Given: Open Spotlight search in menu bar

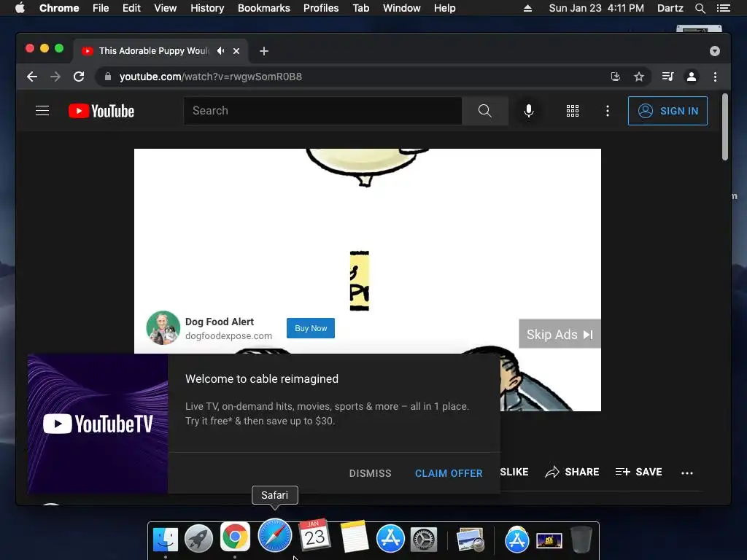Looking at the screenshot, I should (700, 8).
